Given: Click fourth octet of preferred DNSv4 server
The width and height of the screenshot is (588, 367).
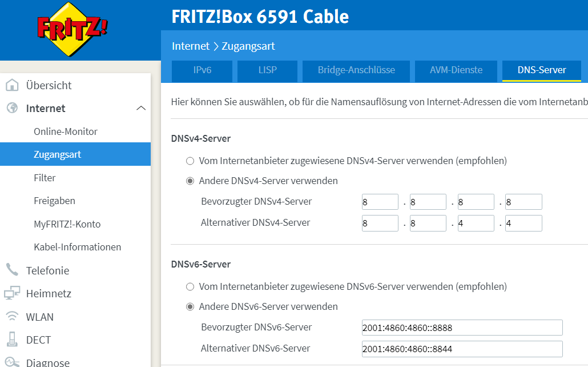Looking at the screenshot, I should (523, 202).
